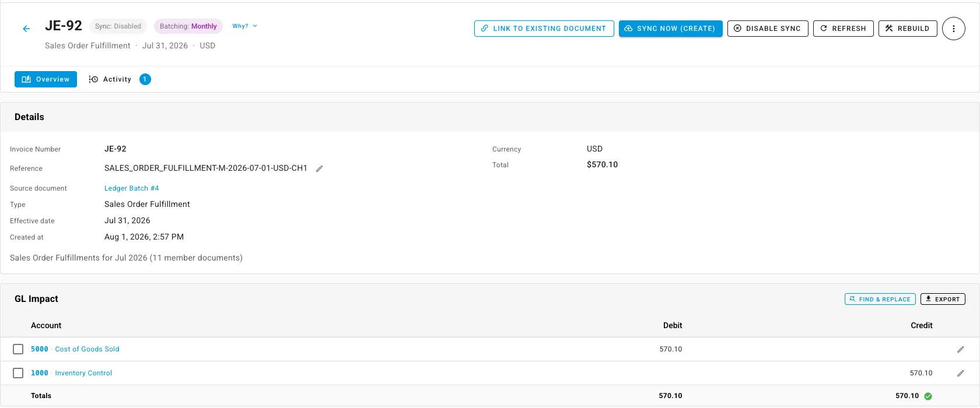Edit the Cost of Goods Sold line
980x408 pixels.
[x=960, y=349]
